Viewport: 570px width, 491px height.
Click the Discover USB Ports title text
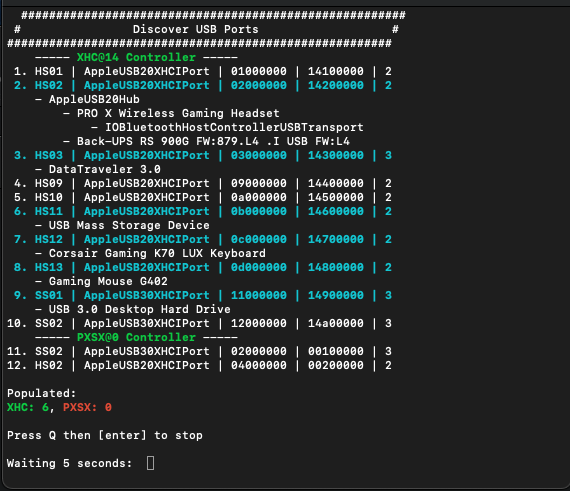coord(196,29)
